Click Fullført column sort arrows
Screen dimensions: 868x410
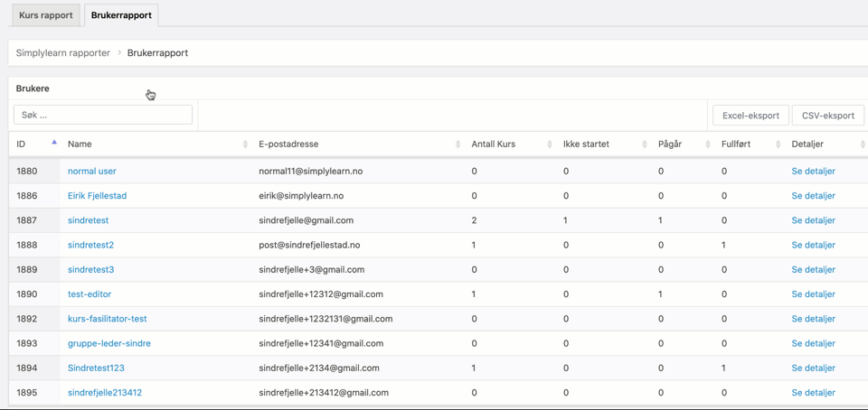pyautogui.click(x=778, y=144)
